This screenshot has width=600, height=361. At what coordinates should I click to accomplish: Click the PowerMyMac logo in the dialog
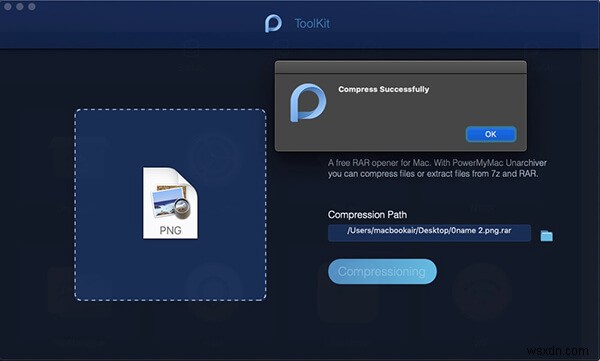pyautogui.click(x=308, y=103)
